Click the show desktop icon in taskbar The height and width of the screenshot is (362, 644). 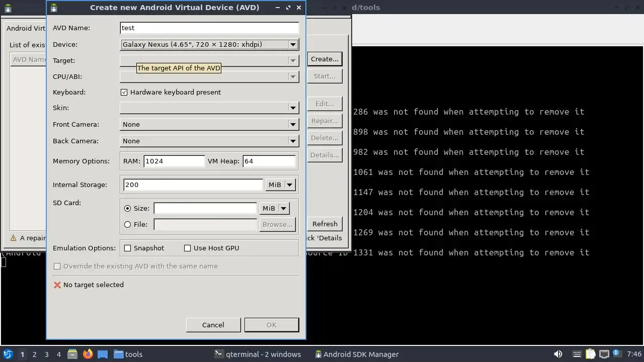pos(103,354)
